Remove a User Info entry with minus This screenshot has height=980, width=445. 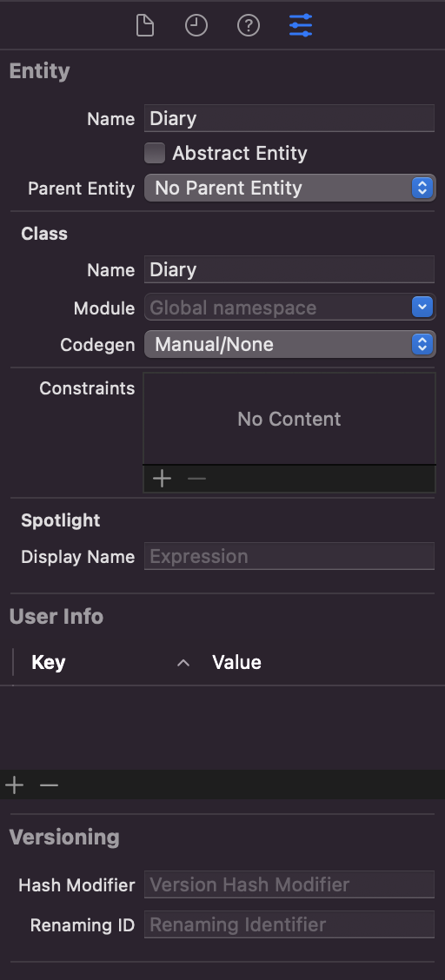point(49,785)
